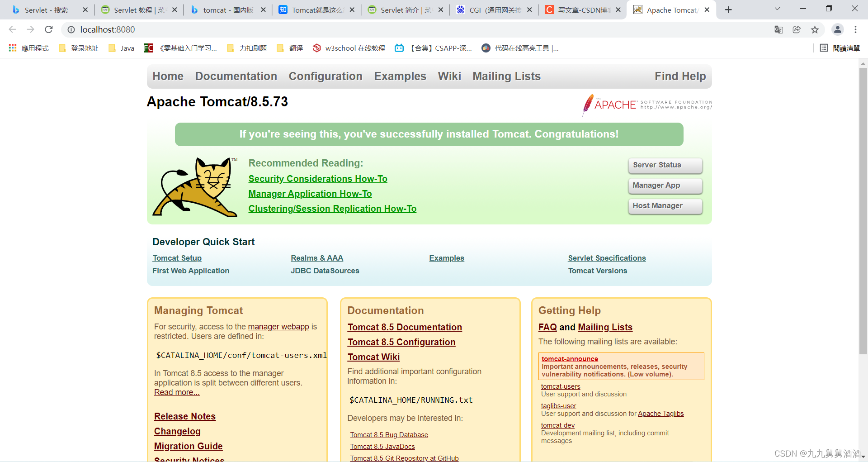
Task: Open the 零基础入门学习 bookmark
Action: (180, 48)
